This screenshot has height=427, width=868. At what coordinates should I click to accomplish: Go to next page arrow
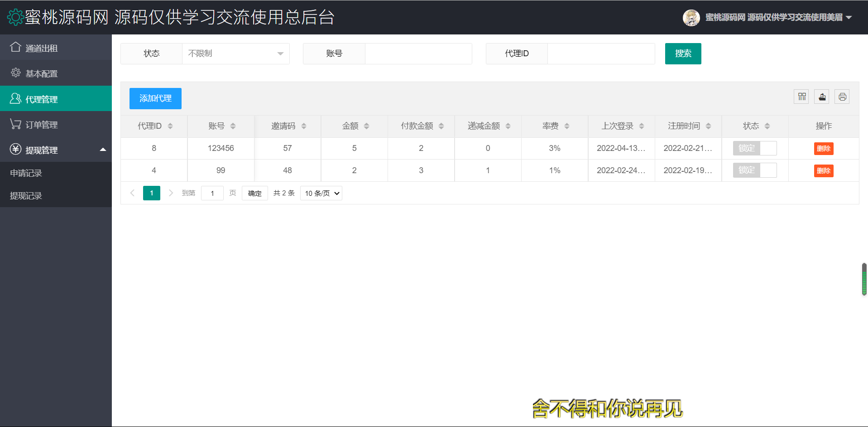tap(171, 193)
